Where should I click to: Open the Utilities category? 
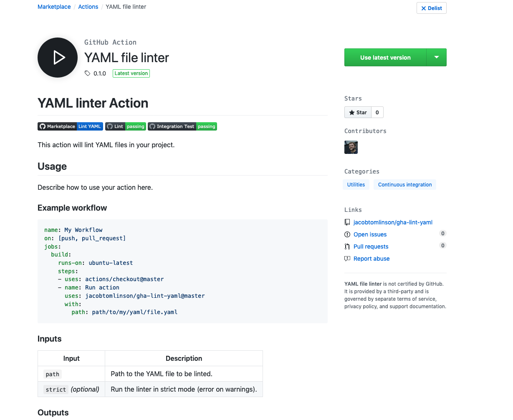click(x=356, y=185)
